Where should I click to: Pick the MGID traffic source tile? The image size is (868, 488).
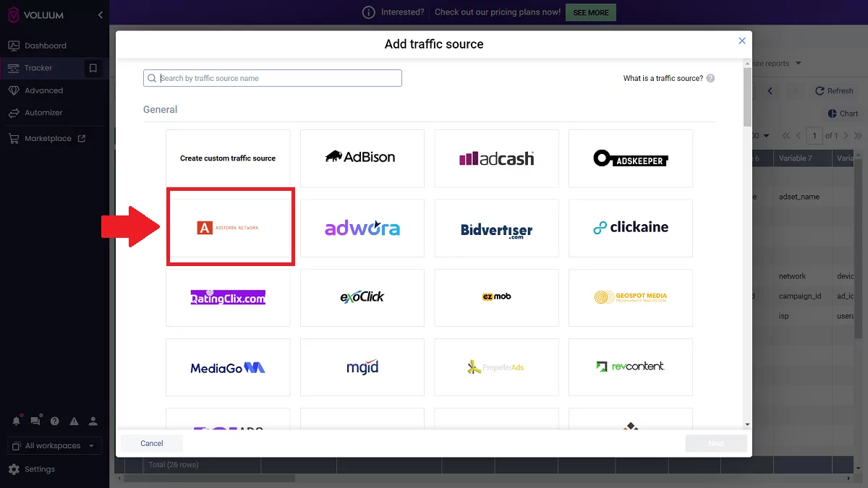click(362, 367)
